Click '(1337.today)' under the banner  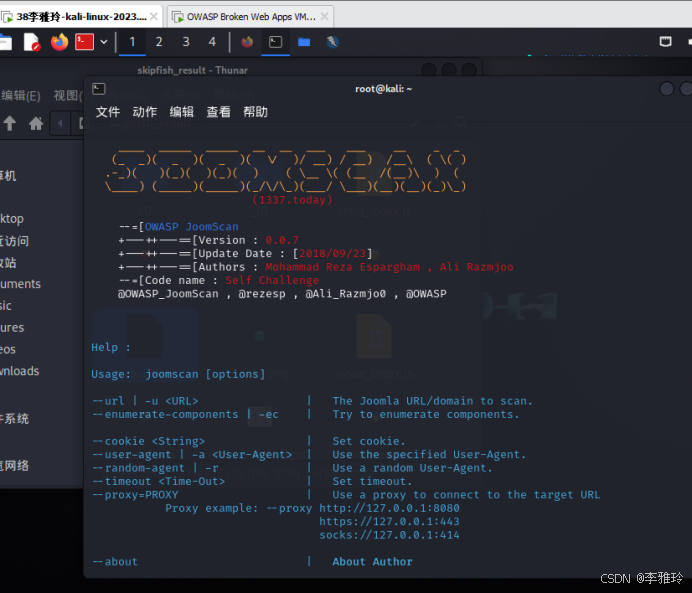(x=292, y=200)
